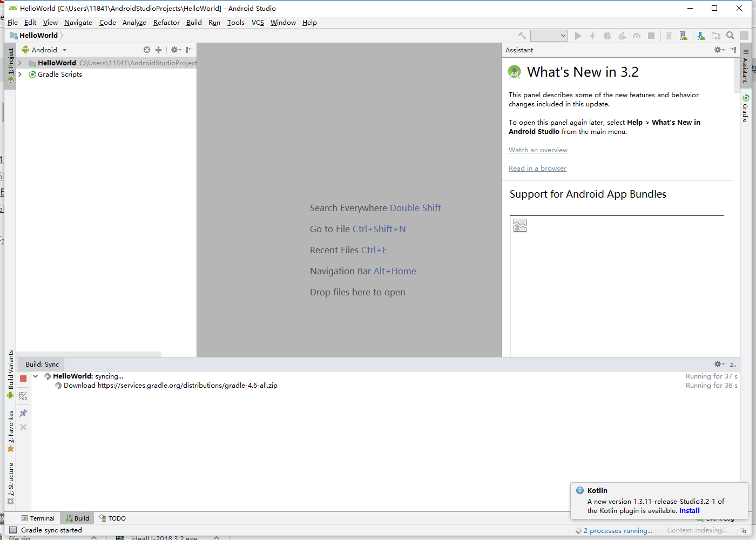The height and width of the screenshot is (540, 756).
Task: Open Assistant panel gear settings
Action: (719, 50)
